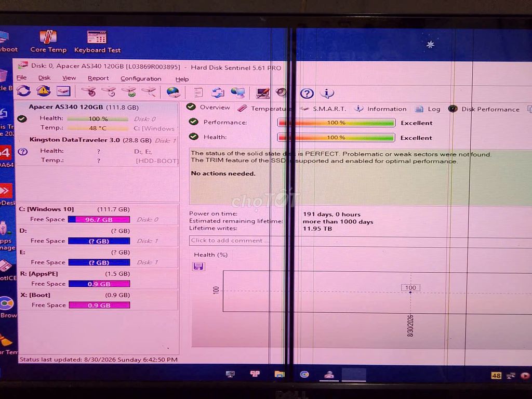Click the Apacer Temp 48 °C bar

tap(98, 128)
